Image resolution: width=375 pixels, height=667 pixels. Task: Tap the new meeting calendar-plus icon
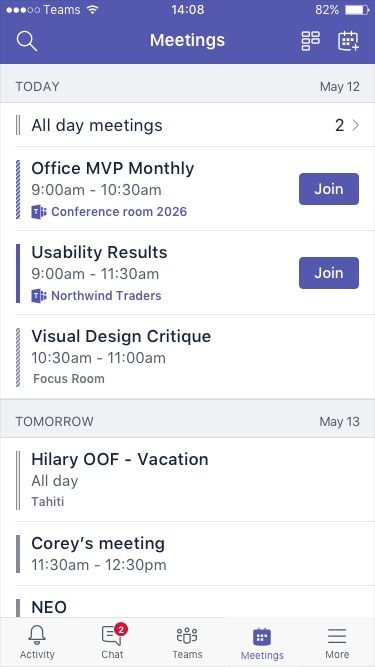[x=348, y=41]
